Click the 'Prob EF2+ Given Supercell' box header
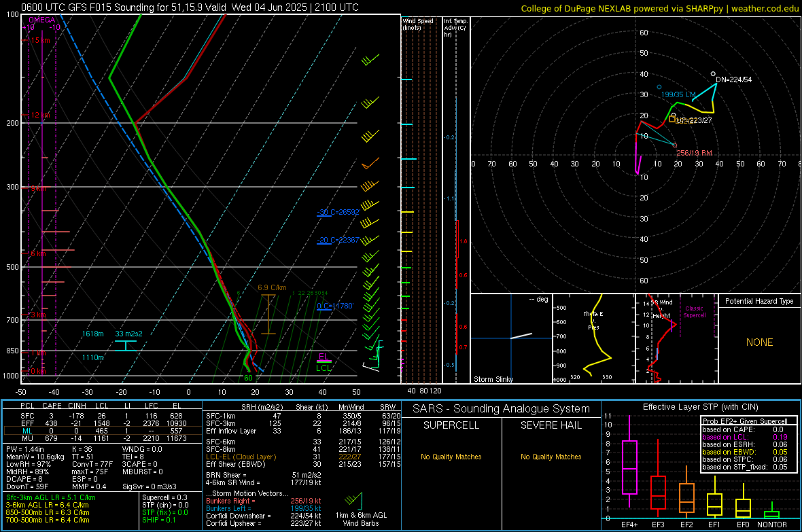 pos(745,421)
